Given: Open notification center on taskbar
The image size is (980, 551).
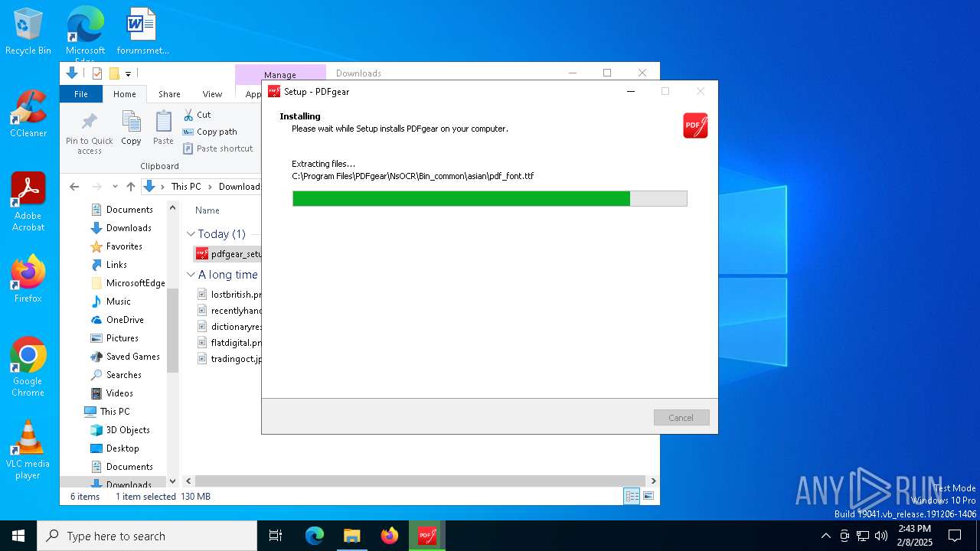Looking at the screenshot, I should click(955, 536).
